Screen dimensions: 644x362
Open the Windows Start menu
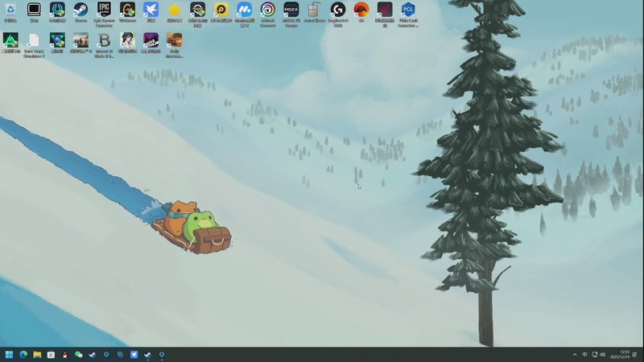tap(9, 354)
